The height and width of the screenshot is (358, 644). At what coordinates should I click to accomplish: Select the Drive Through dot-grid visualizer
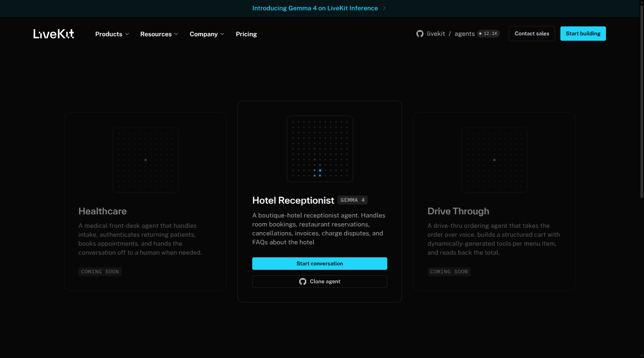tap(494, 160)
